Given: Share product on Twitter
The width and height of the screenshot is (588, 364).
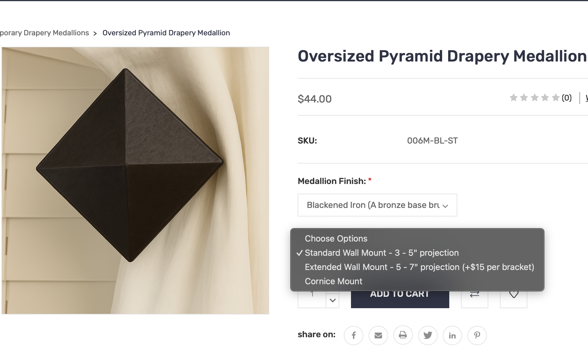Looking at the screenshot, I should pyautogui.click(x=428, y=335).
